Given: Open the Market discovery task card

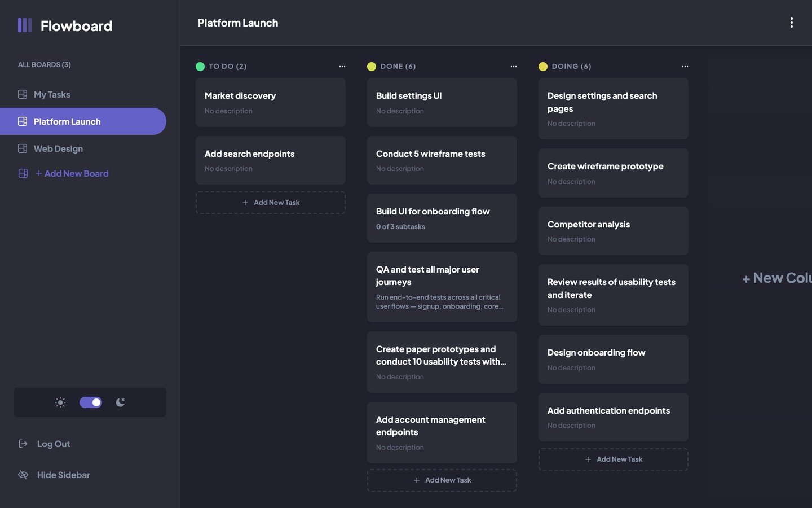Looking at the screenshot, I should [x=271, y=103].
